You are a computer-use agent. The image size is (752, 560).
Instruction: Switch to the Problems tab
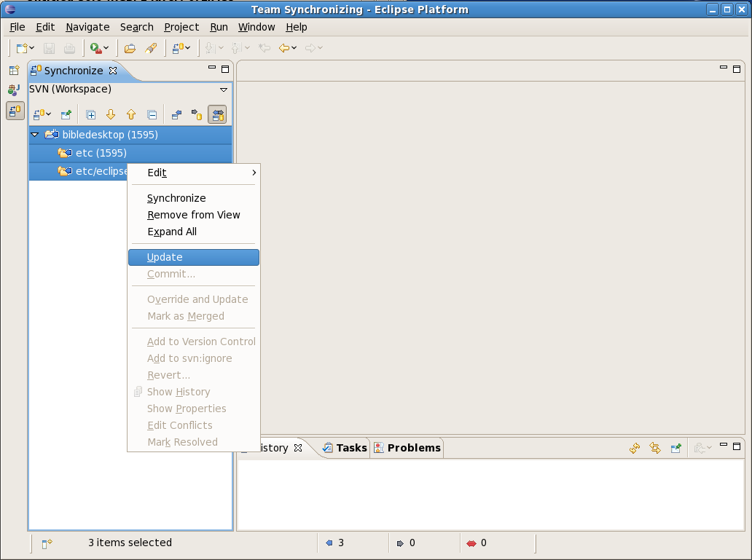[x=413, y=448]
